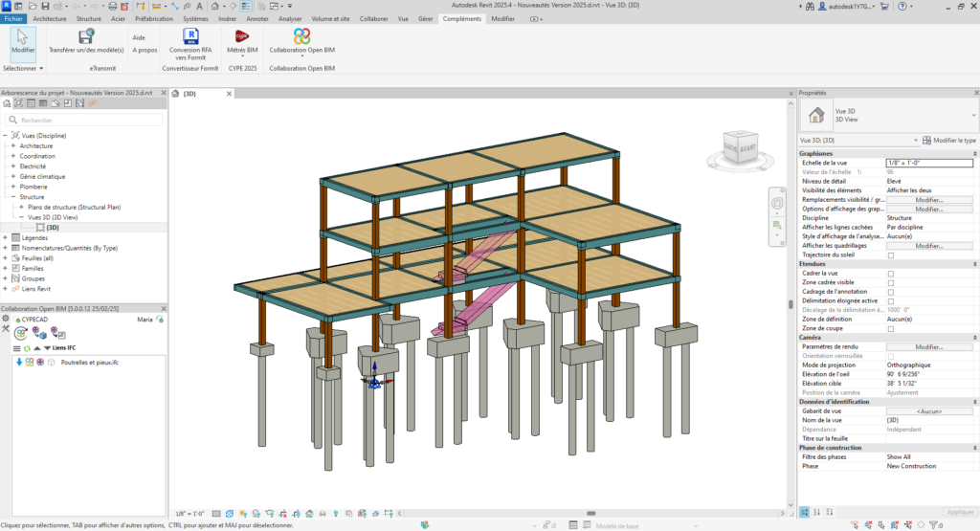Open the Sélectionner dropdown
The image size is (980, 531).
(x=23, y=69)
